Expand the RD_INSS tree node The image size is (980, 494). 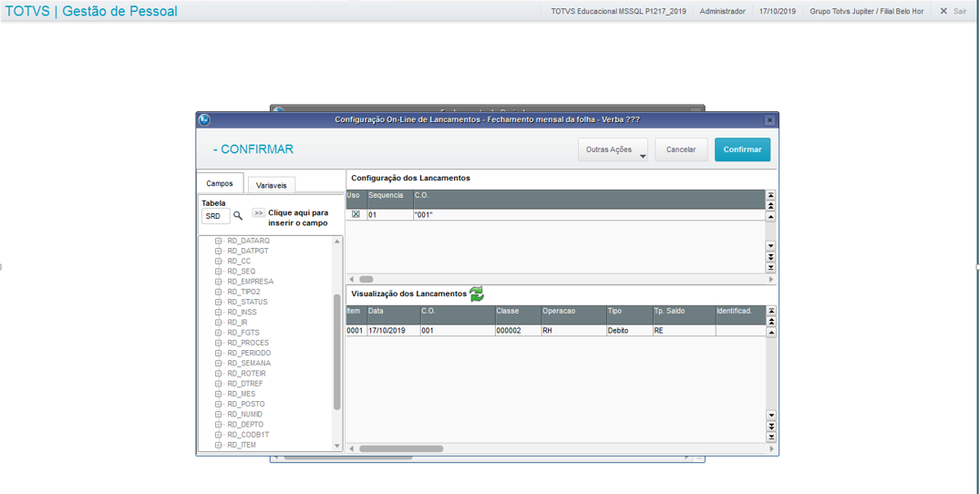pos(219,312)
